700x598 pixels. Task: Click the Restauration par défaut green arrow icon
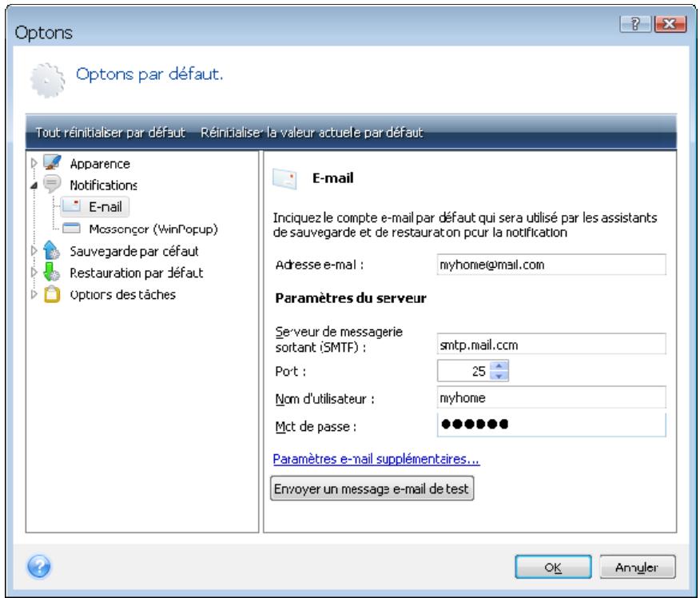pos(52,272)
